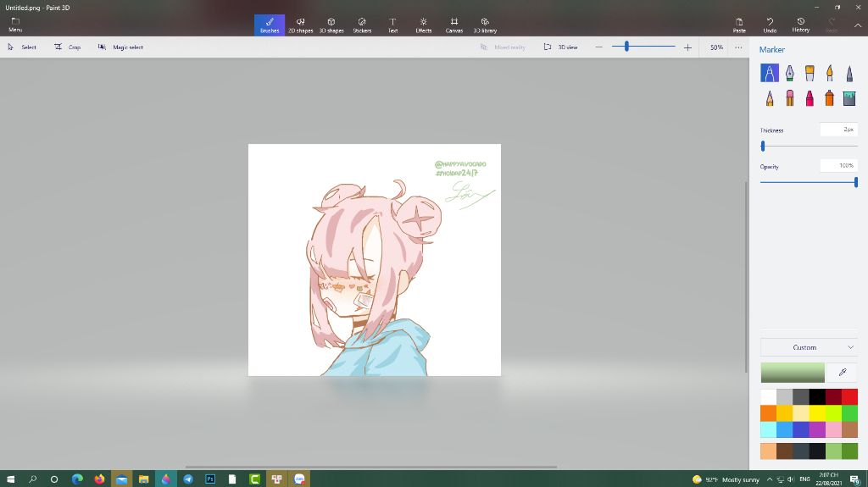This screenshot has height=487, width=868.
Task: Click the Thickness value field
Action: (838, 130)
